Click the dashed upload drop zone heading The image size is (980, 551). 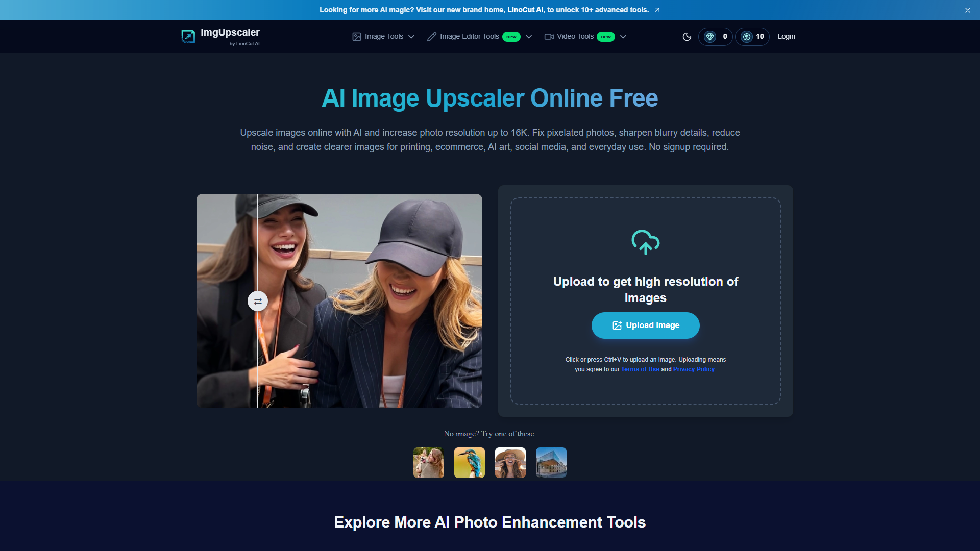(646, 290)
